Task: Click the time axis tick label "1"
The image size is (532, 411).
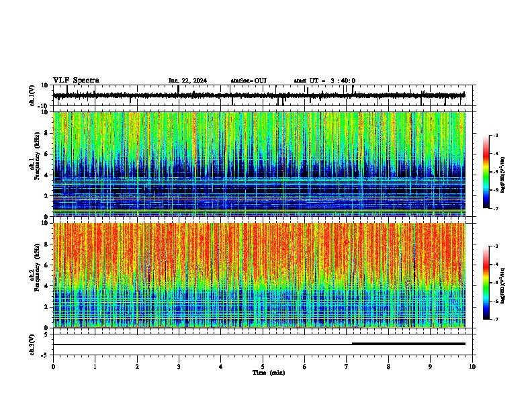Action: tap(95, 367)
